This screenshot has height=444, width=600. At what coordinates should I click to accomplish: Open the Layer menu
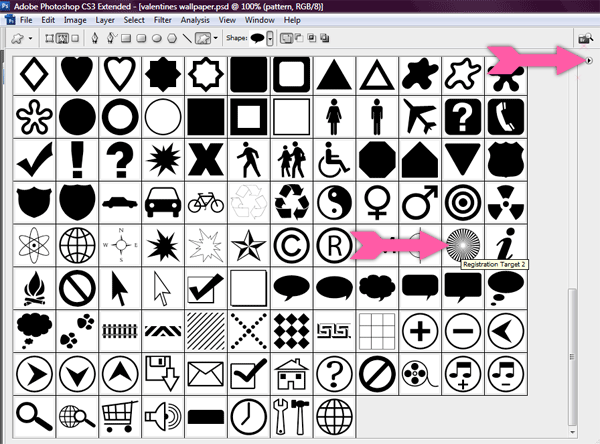pos(105,20)
